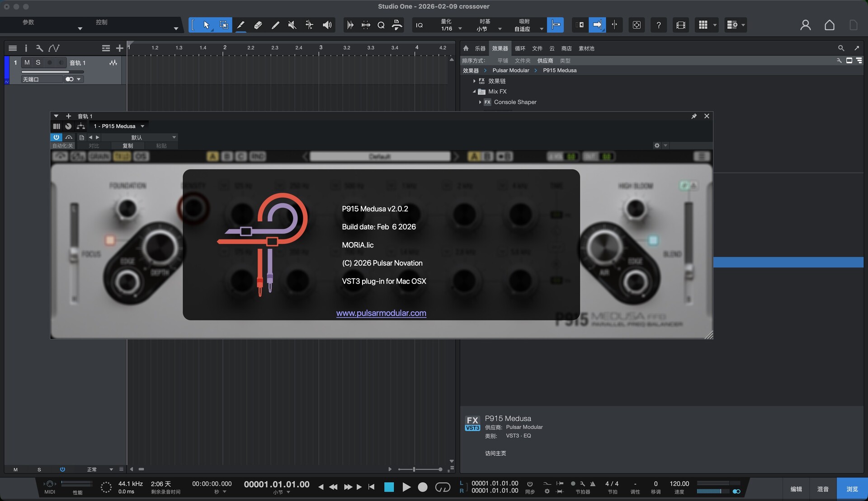Screen dimensions: 868x501
Task: Expand the 效果链 tree item
Action: [x=474, y=81]
